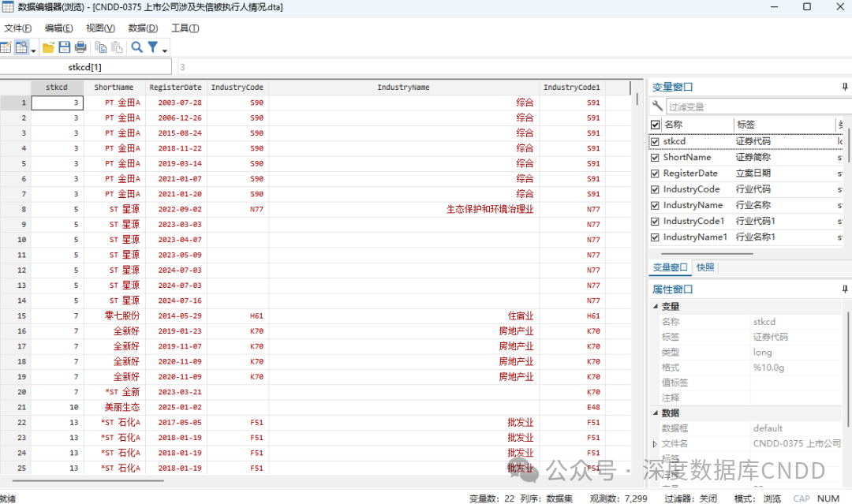Open the 数据(D) menu

[x=143, y=28]
